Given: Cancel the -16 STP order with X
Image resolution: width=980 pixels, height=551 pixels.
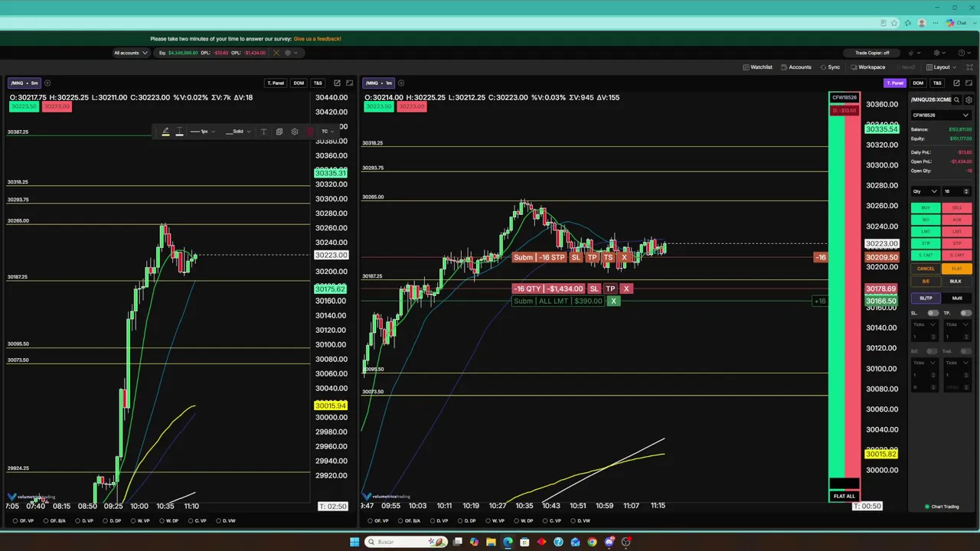Looking at the screenshot, I should coord(625,257).
